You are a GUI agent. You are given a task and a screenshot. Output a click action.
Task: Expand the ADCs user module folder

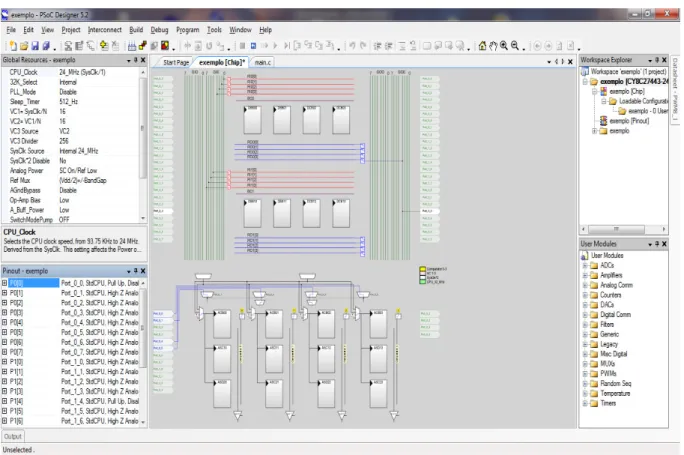tap(585, 266)
